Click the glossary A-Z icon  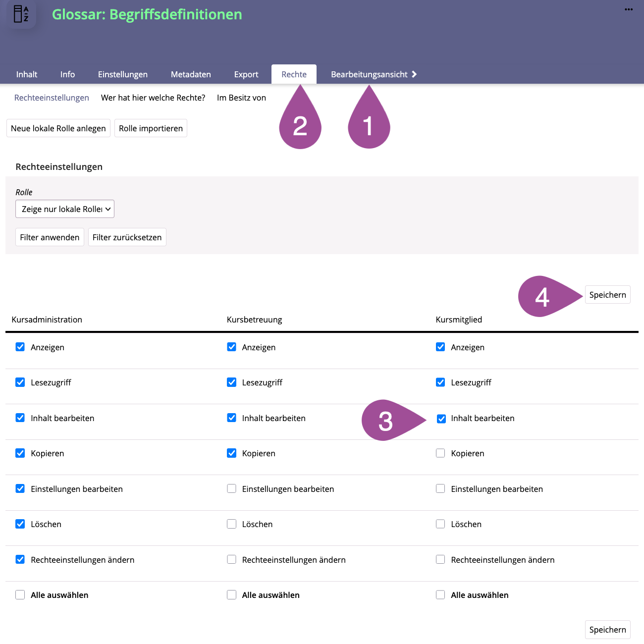21,14
